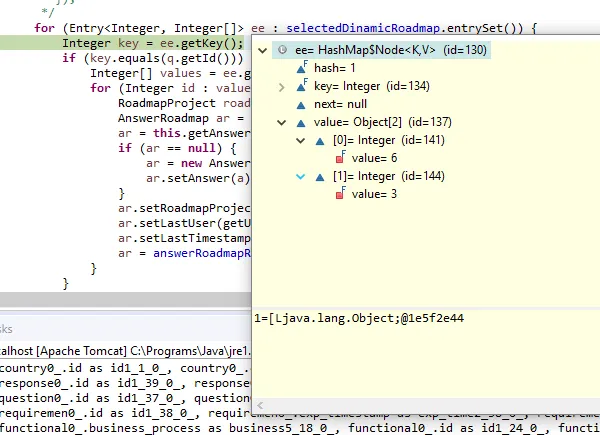Screen dimensions: 600x435
Task: Collapse the ee= HashMap$Node root expander
Action: coord(262,50)
